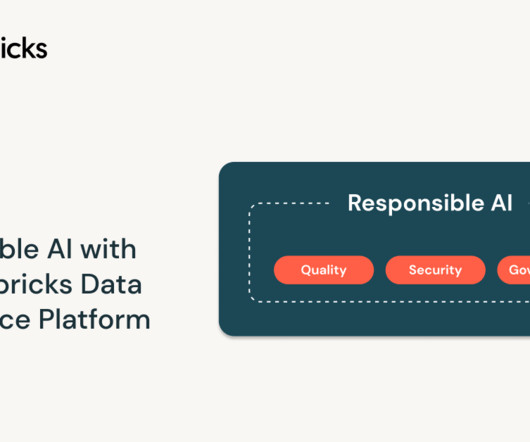The width and height of the screenshot is (530, 442).
Task: Click the orange Quality pill
Action: [324, 270]
